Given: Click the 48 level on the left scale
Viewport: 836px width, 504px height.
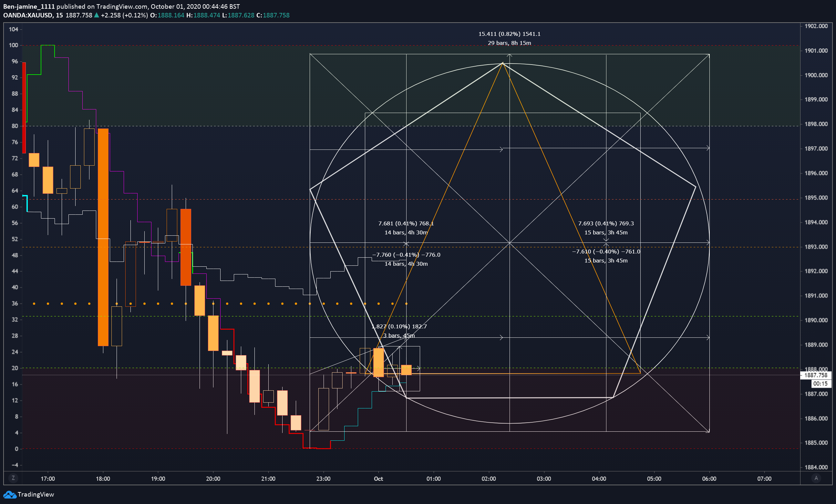Looking at the screenshot, I should coord(15,255).
